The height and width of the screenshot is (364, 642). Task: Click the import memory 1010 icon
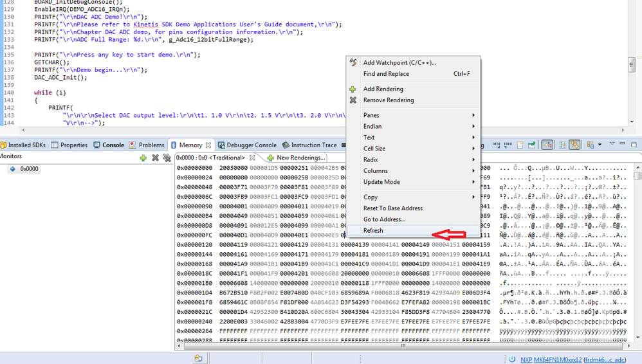point(496,145)
